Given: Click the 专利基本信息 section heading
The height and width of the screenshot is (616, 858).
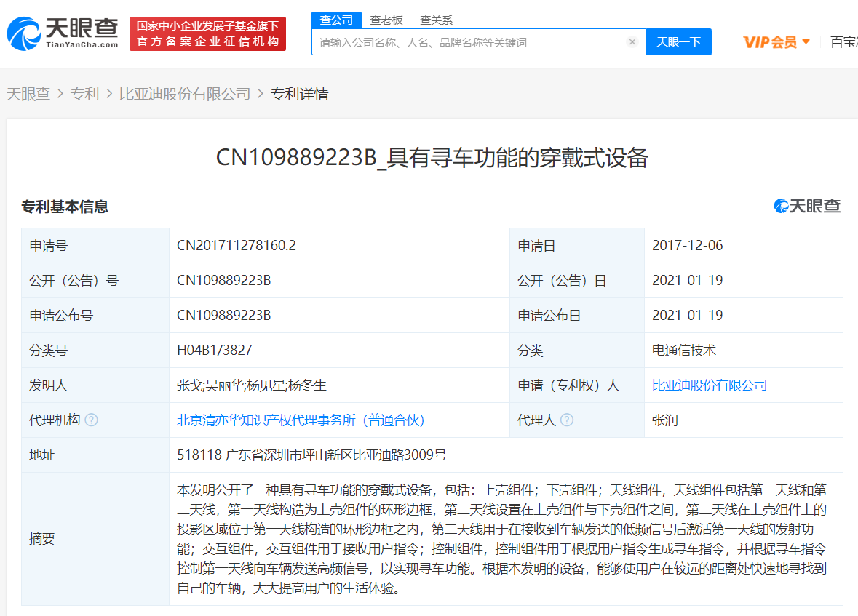Looking at the screenshot, I should pos(65,207).
